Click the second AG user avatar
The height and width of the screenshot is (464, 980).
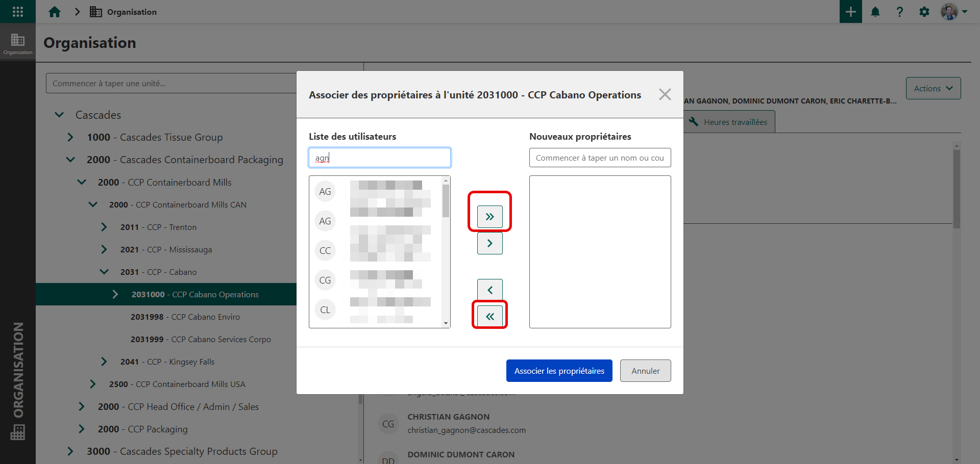pos(325,221)
